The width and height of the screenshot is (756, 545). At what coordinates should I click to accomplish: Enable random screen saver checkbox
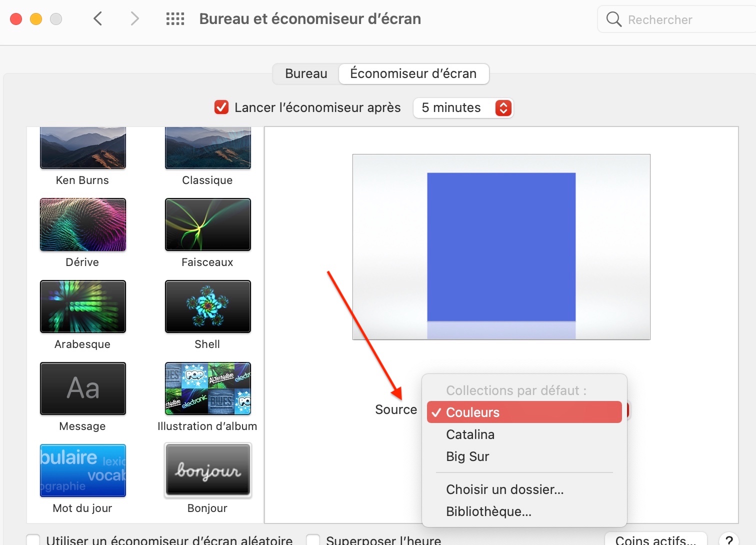click(x=33, y=540)
